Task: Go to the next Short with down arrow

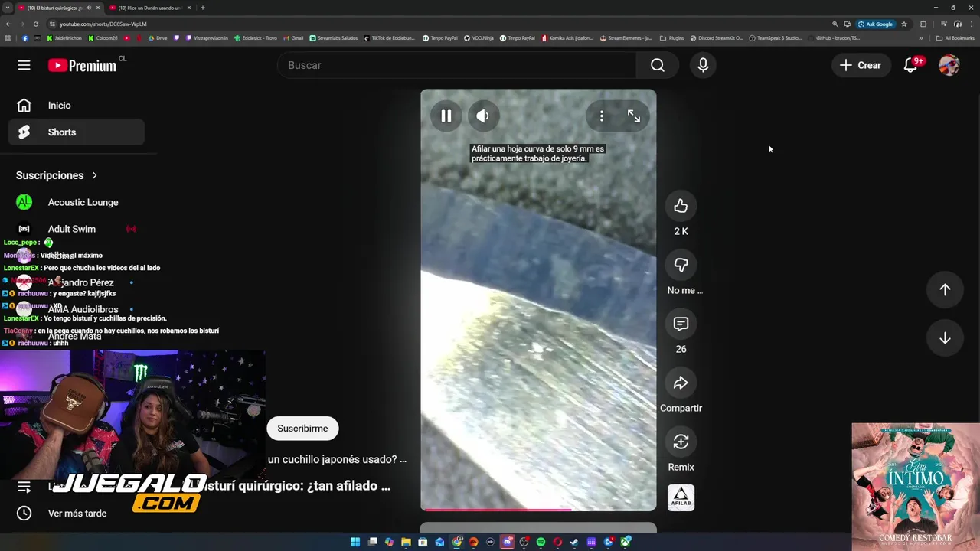Action: click(945, 338)
